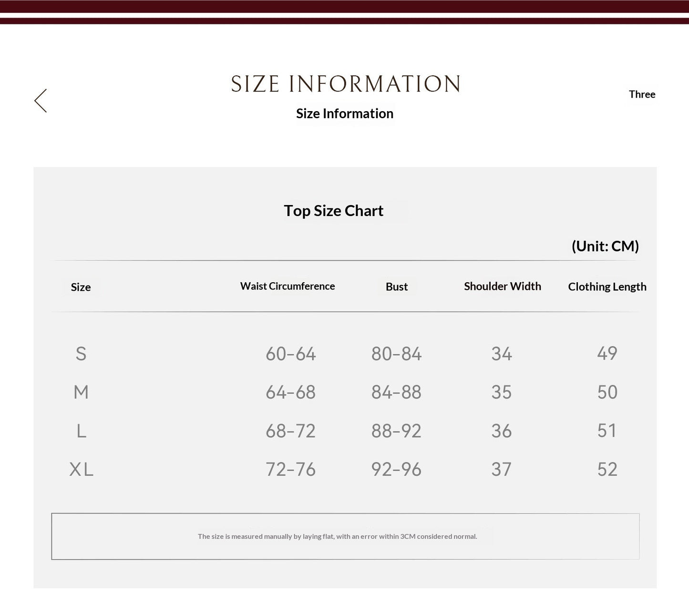689x616 pixels.
Task: Click the Clothing Length column header
Action: pos(607,287)
